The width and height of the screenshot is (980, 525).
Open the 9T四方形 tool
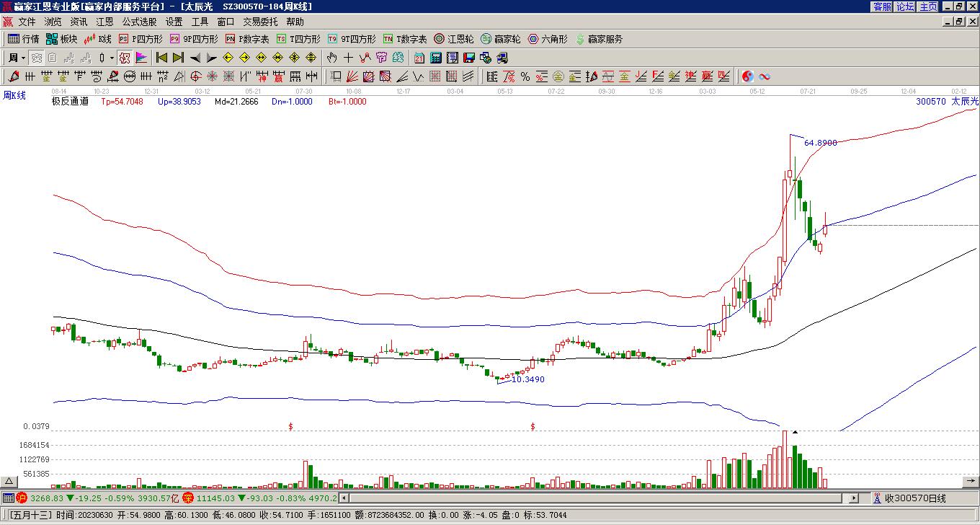tap(352, 39)
